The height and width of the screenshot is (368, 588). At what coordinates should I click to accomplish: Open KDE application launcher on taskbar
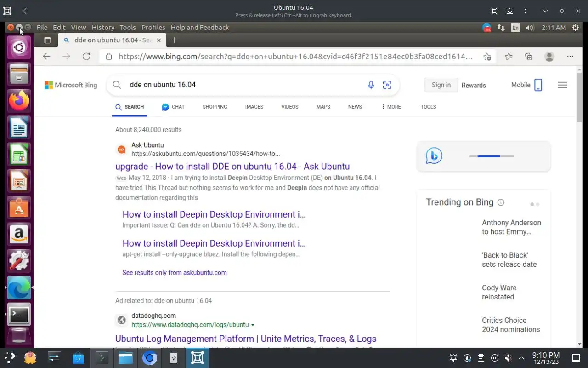10,357
